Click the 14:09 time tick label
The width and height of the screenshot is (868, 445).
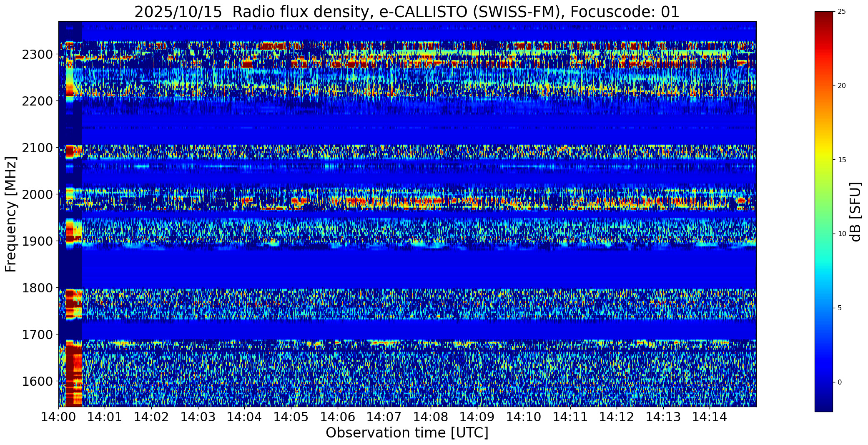click(477, 417)
